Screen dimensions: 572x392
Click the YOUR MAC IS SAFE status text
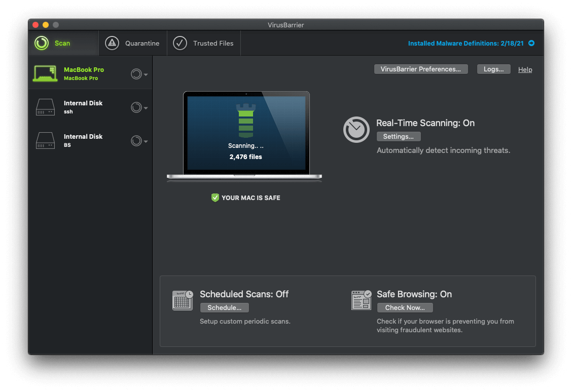point(251,198)
